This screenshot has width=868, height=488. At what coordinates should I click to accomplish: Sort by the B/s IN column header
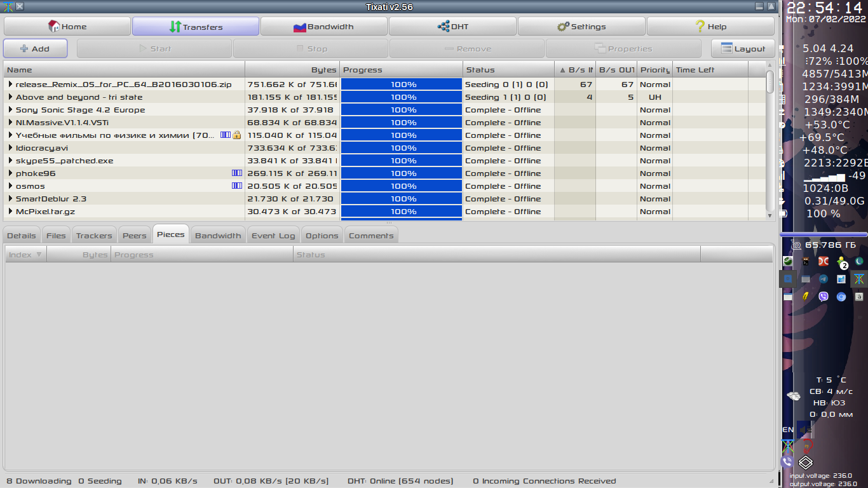coord(575,69)
